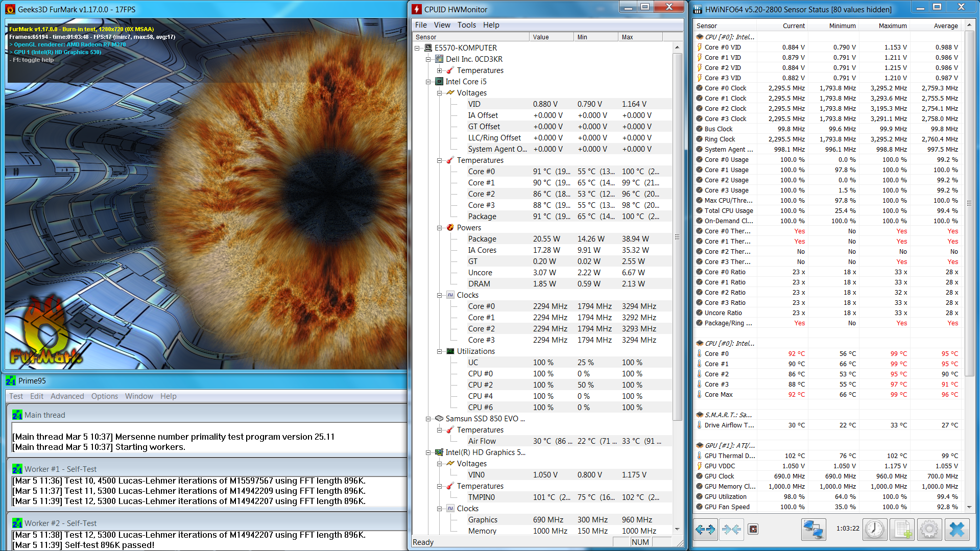Open Prime95 Window menu
This screenshot has height=551, width=980.
point(139,396)
